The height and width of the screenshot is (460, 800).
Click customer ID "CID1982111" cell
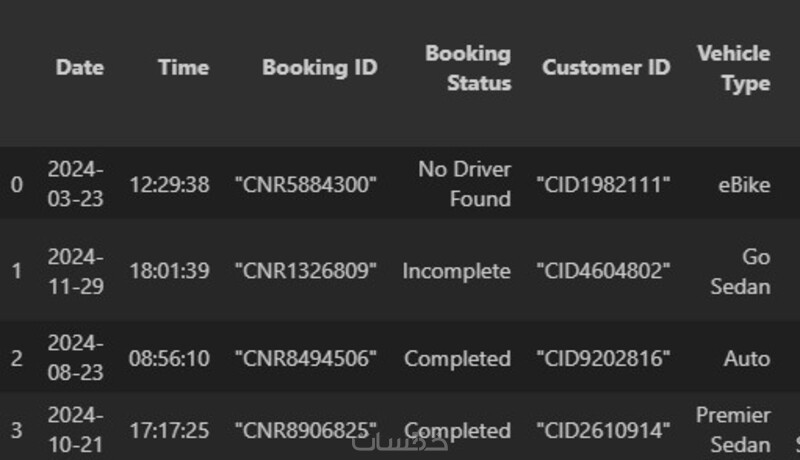(x=603, y=184)
